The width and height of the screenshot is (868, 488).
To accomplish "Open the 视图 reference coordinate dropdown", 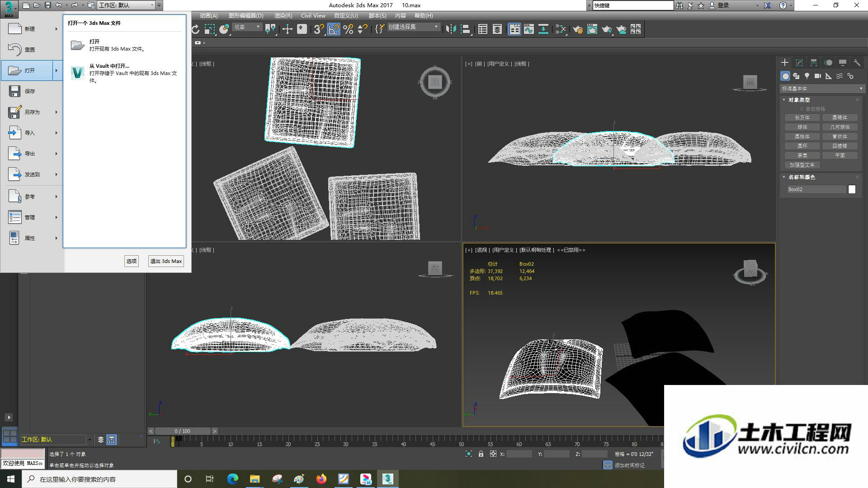I will tap(247, 27).
